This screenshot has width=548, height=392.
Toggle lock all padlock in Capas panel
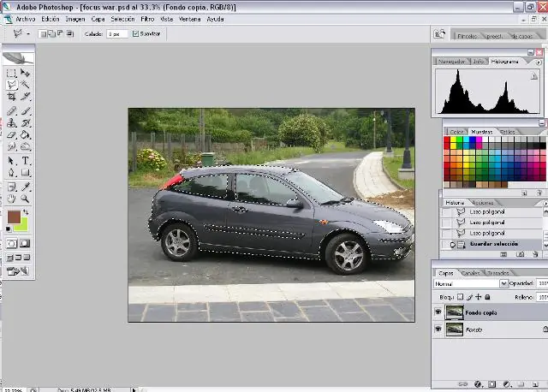tap(487, 297)
